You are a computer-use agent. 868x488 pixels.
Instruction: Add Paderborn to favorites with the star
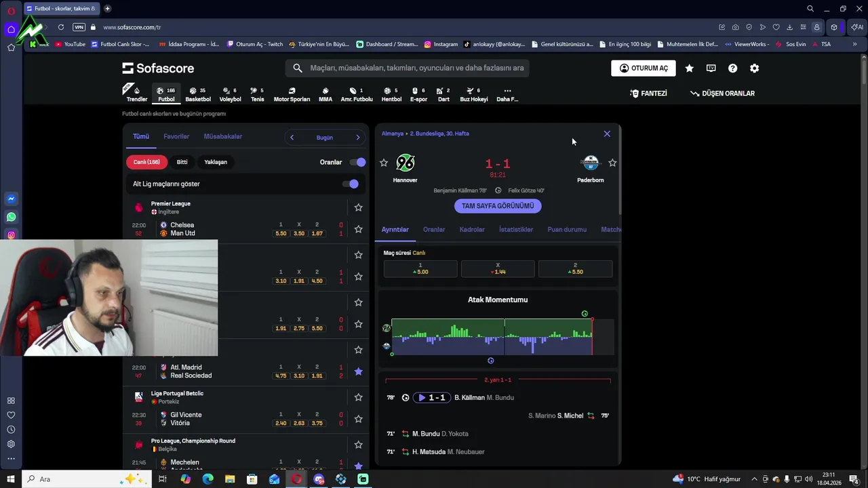tap(612, 163)
